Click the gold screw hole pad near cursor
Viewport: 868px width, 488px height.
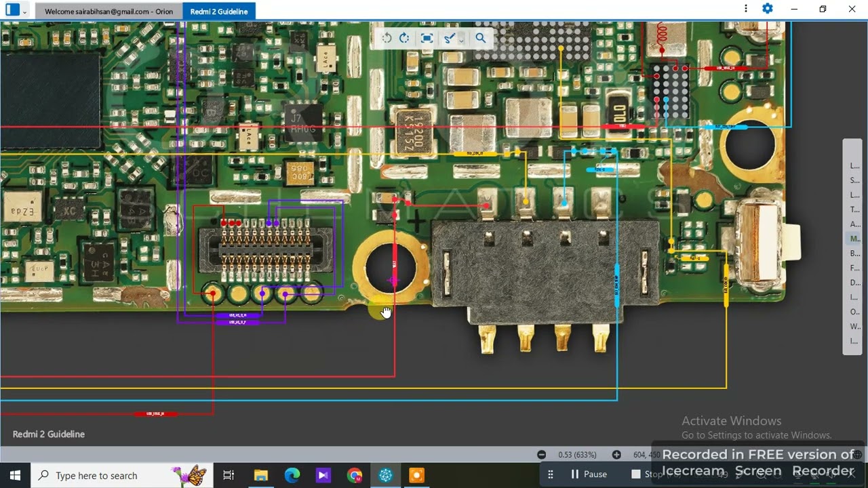point(391,269)
